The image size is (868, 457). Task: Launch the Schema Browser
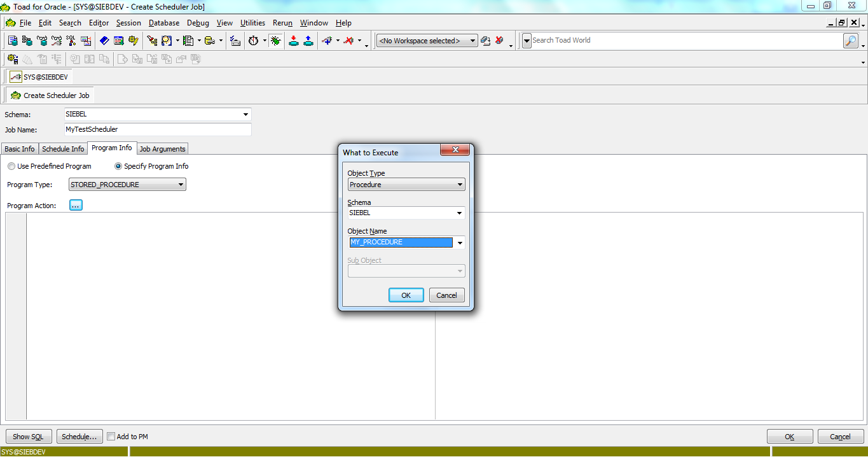26,40
